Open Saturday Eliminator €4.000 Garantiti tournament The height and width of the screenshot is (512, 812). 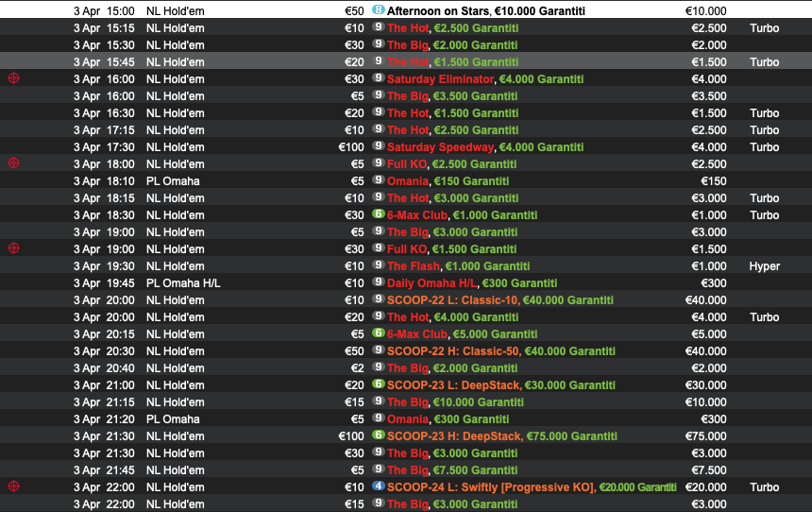485,79
